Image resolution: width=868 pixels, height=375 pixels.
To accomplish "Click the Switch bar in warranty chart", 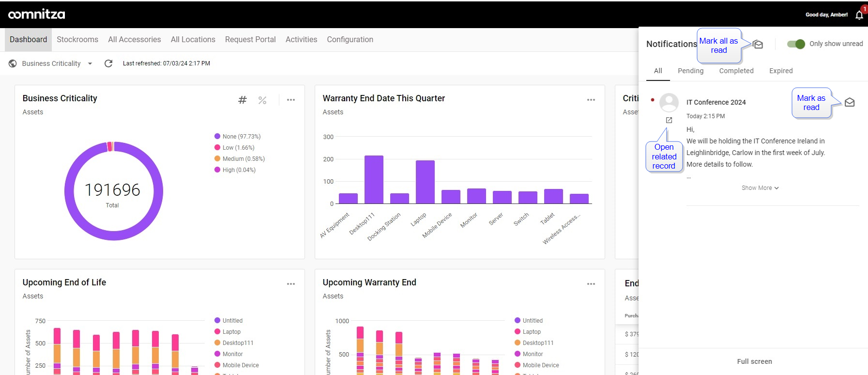I will 528,198.
